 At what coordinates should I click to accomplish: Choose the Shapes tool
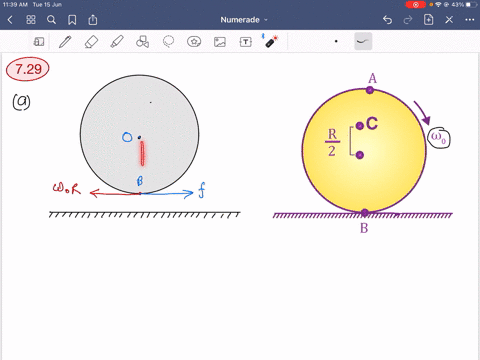pos(143,42)
